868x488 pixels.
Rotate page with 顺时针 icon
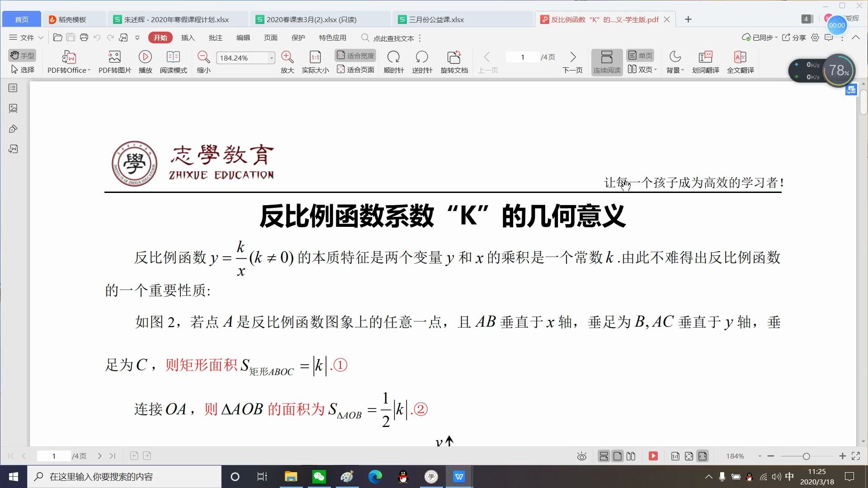pos(393,57)
